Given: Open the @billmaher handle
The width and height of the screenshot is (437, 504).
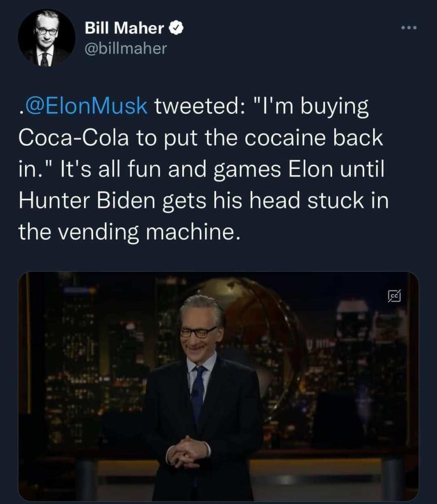Looking at the screenshot, I should (125, 49).
